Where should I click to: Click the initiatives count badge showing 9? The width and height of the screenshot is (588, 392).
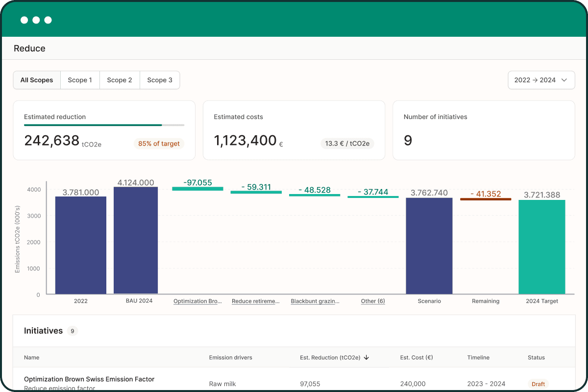[x=73, y=331]
